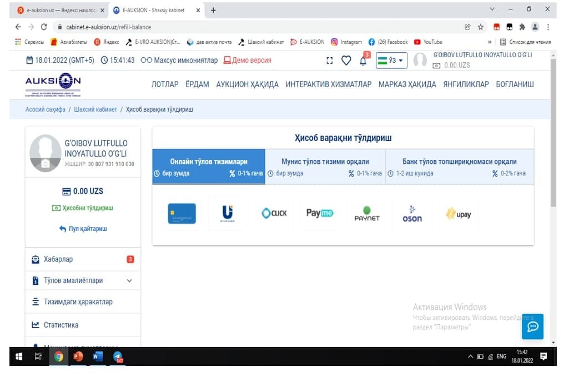564x392 pixels.
Task: Choose the CLICK payment system
Action: pyautogui.click(x=274, y=214)
